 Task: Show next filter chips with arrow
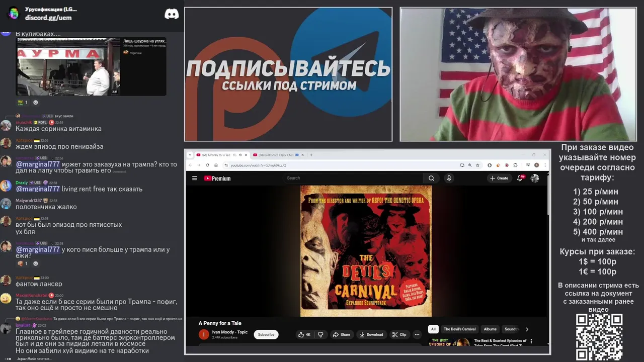coord(527,329)
